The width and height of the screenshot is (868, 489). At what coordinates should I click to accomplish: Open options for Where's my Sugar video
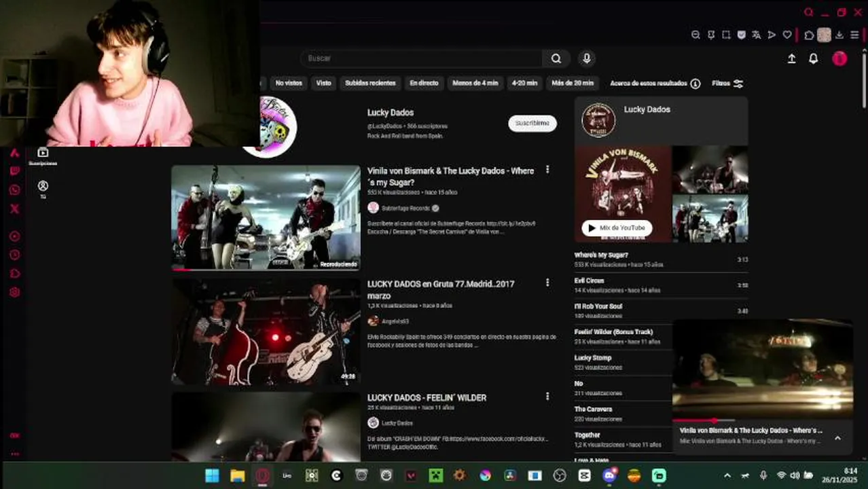(547, 170)
